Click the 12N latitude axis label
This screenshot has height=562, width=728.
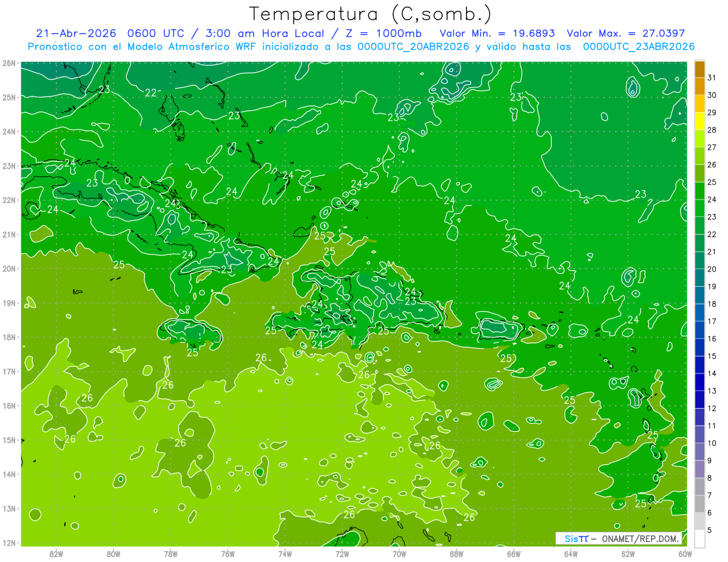(x=8, y=543)
